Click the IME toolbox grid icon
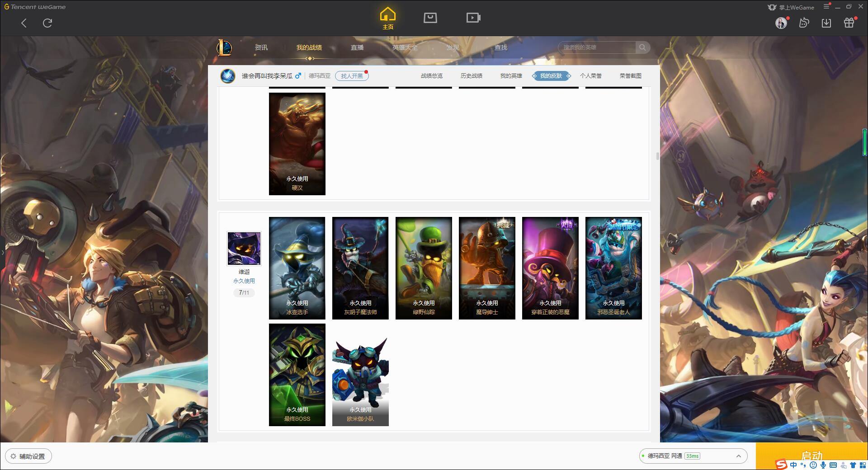The height and width of the screenshot is (470, 868). (x=863, y=465)
